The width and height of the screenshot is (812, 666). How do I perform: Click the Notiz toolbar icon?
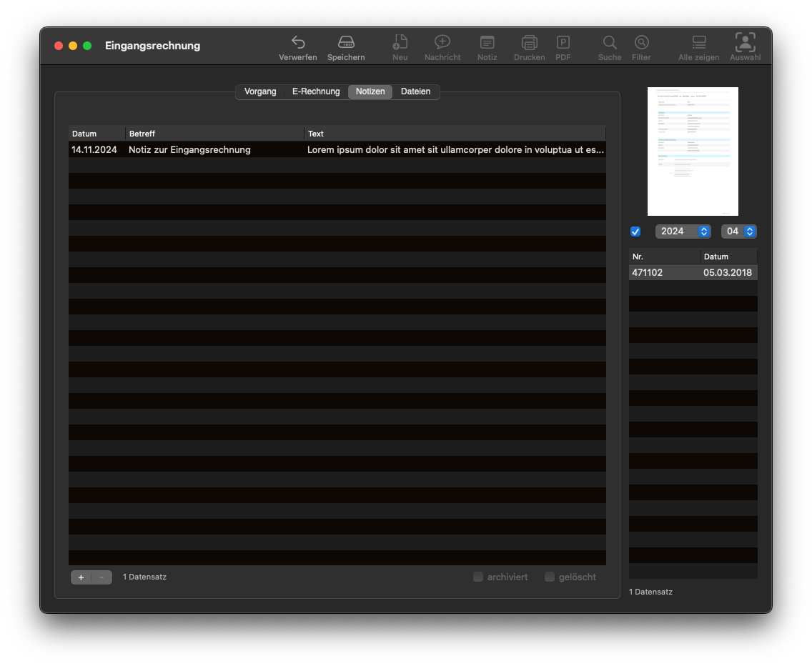pos(487,43)
